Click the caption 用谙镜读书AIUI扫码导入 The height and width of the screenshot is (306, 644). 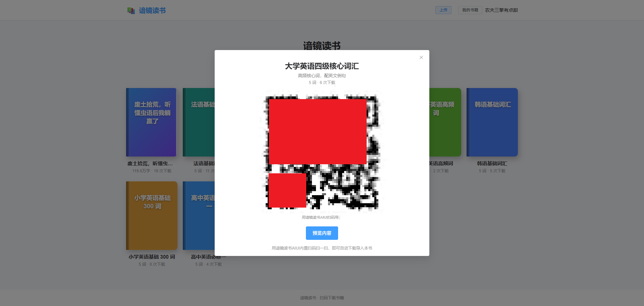pyautogui.click(x=321, y=217)
